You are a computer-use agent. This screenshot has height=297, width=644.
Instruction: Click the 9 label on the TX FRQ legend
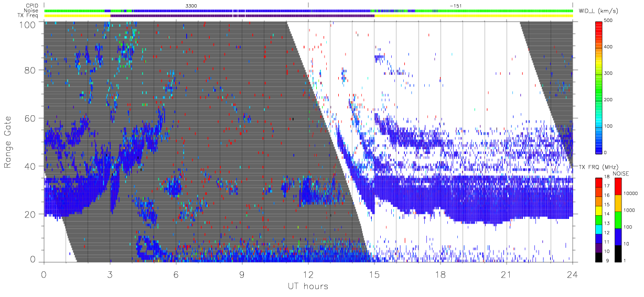pos(607,260)
